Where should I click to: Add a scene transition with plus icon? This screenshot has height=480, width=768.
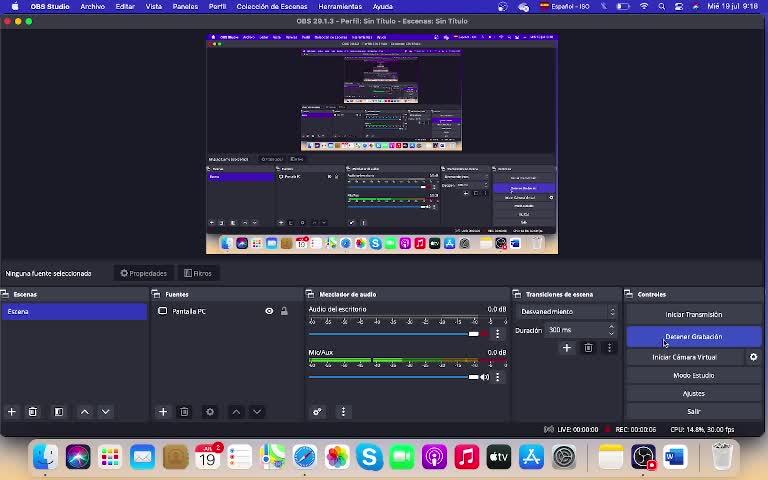567,348
